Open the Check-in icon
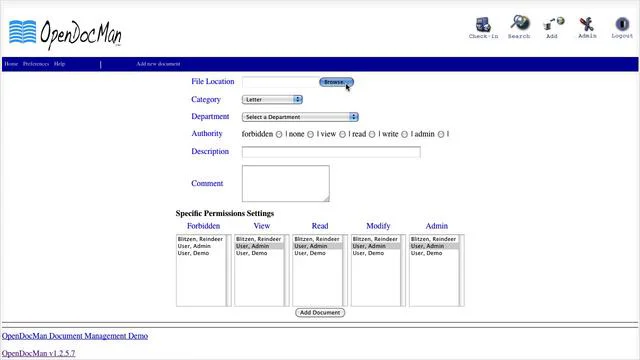Viewport: 640px width, 360px height. [483, 27]
